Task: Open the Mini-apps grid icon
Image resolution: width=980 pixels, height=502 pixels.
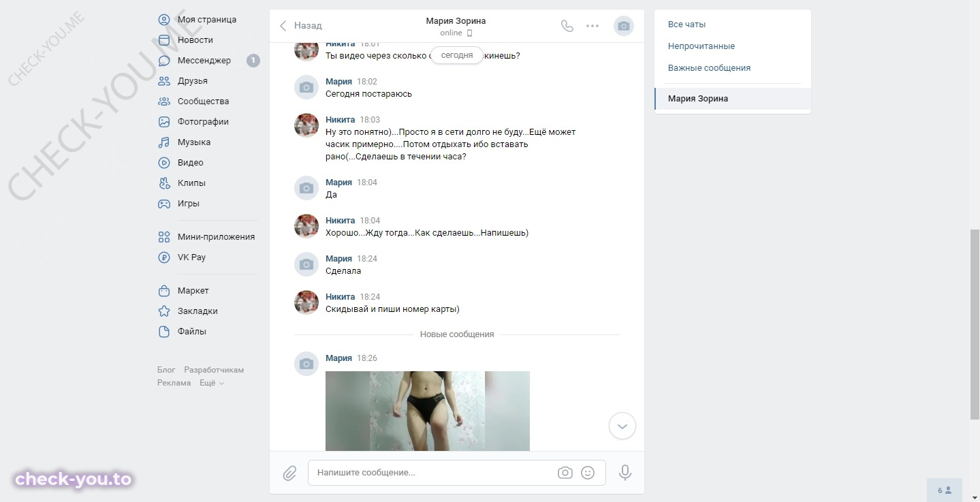Action: (x=164, y=237)
